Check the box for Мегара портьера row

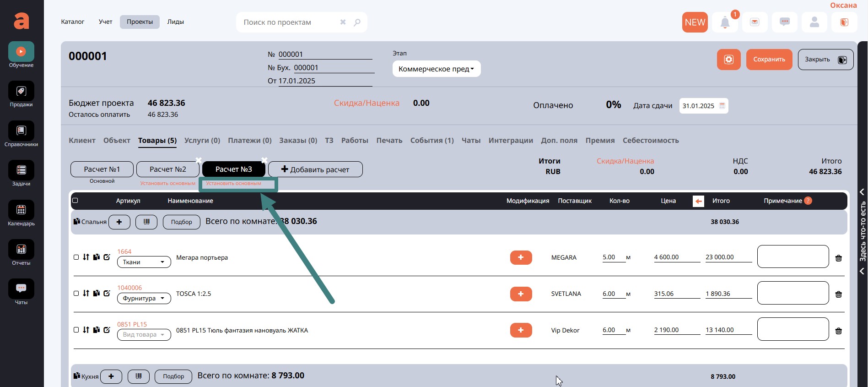[x=76, y=257]
